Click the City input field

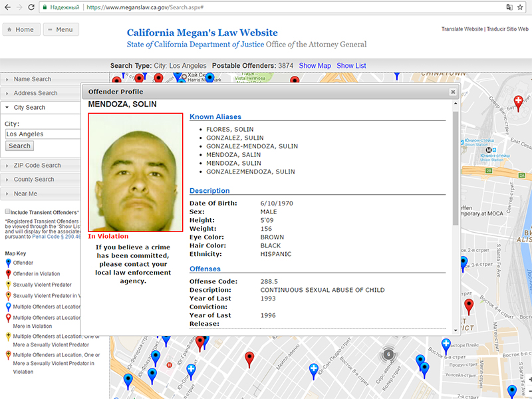(x=43, y=134)
